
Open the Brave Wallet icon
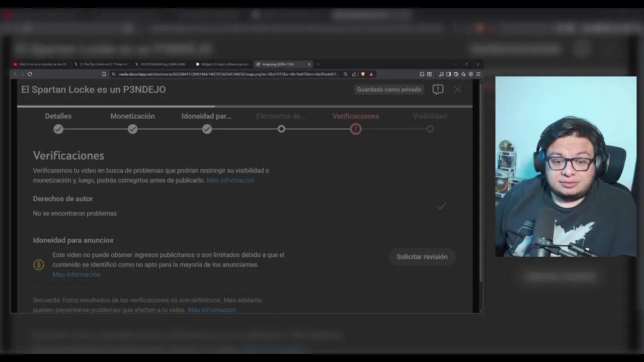456,74
